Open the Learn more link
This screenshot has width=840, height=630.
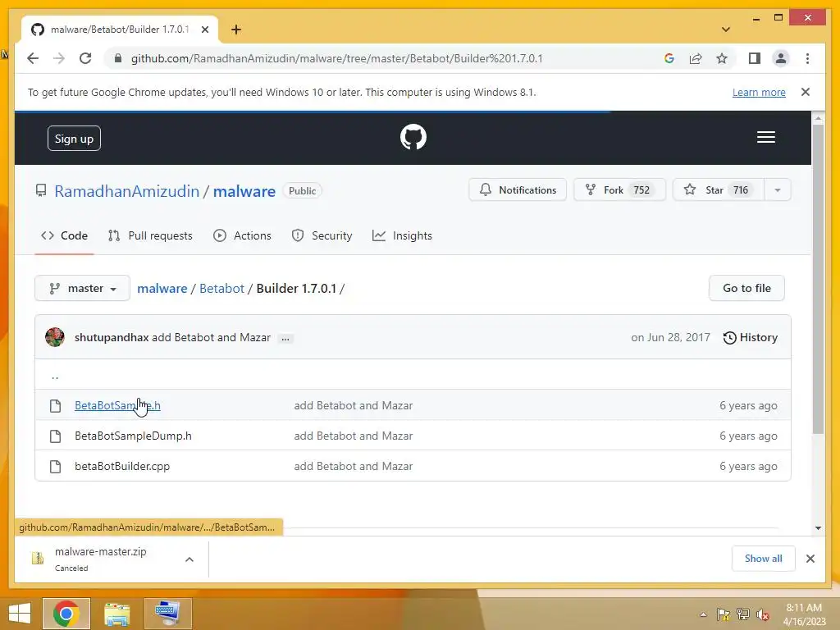[x=759, y=92]
